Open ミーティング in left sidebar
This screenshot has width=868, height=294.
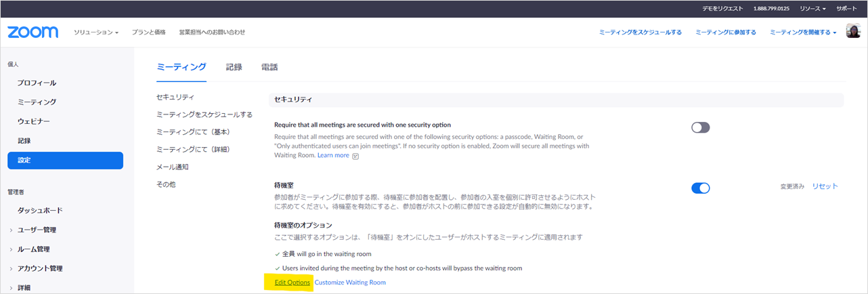pyautogui.click(x=37, y=102)
